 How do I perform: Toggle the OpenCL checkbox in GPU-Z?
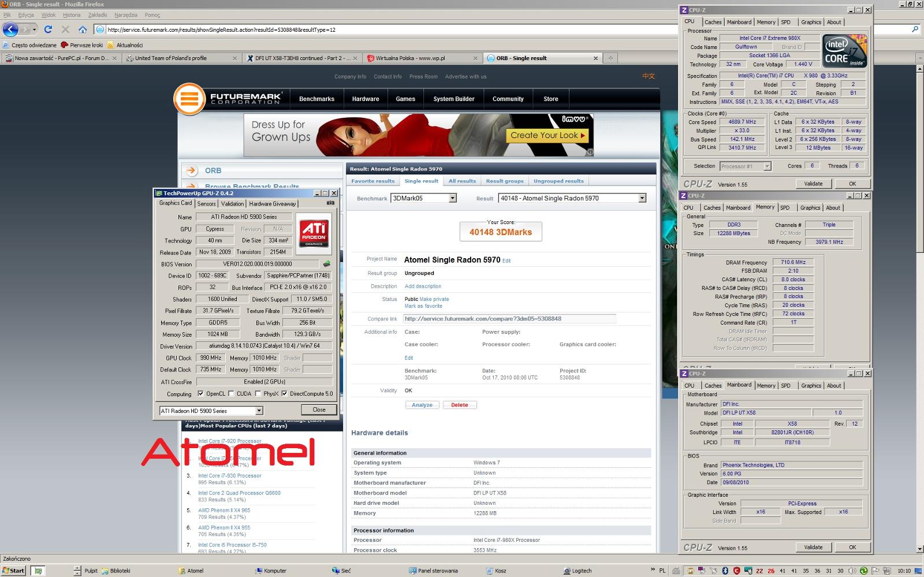pos(200,394)
